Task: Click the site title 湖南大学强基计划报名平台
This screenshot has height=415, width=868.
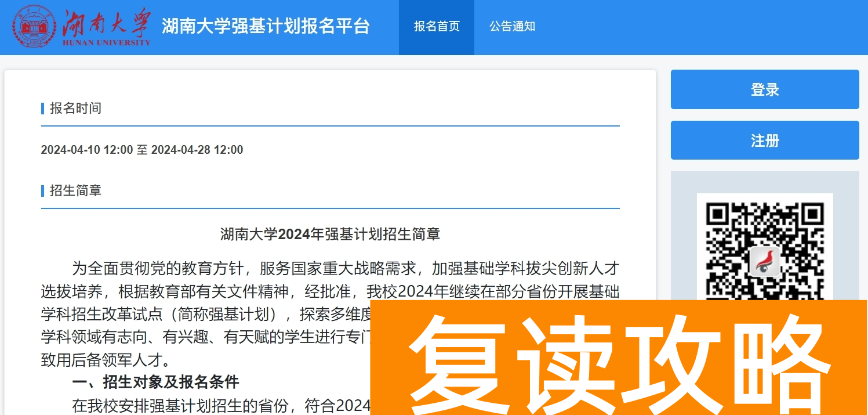Action: click(x=267, y=26)
